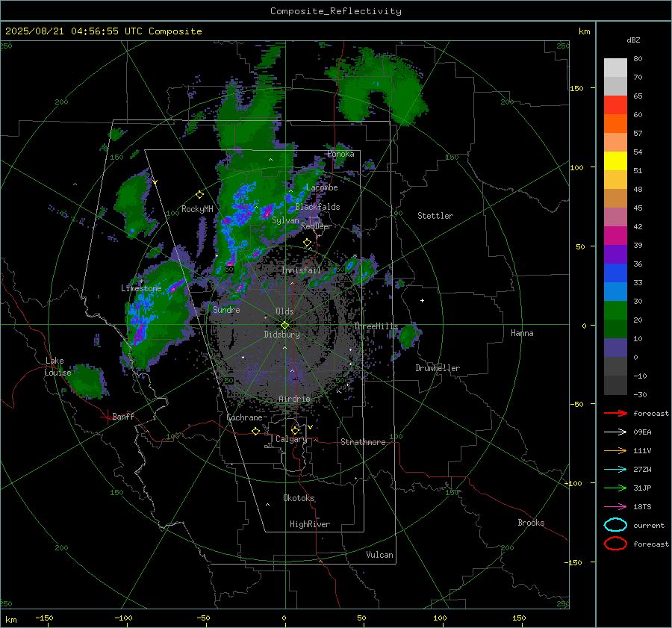Click the Airdrie map label
Viewport: 672px width, 628px height.
point(294,399)
